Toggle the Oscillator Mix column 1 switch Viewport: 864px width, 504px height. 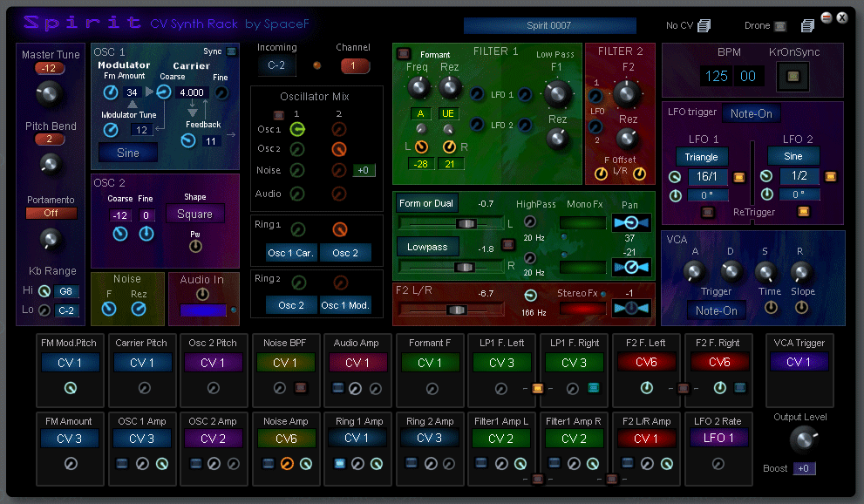[x=279, y=115]
